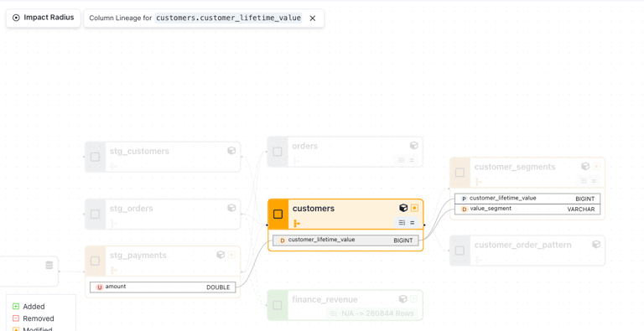Click the cube icon on customer_order_pattern node
The image size is (644, 331).
[596, 245]
